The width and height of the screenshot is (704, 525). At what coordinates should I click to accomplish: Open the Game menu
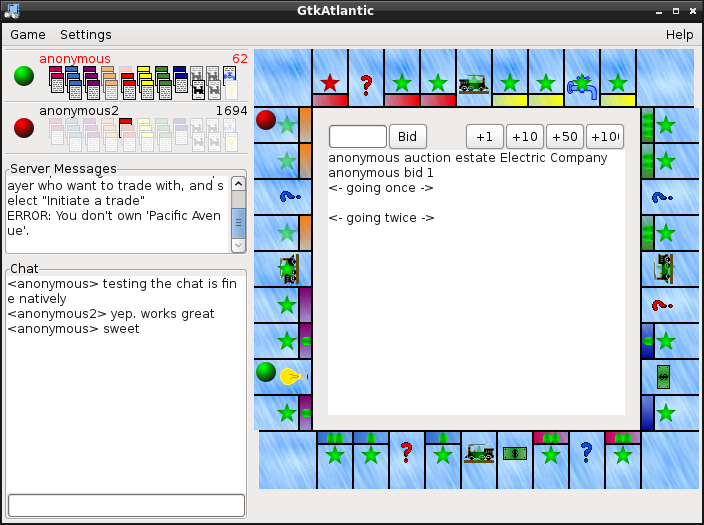28,35
